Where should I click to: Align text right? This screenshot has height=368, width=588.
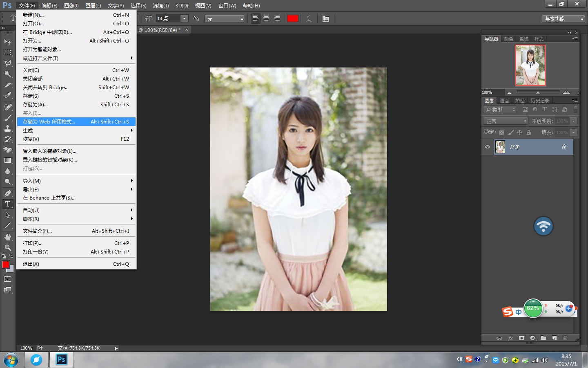tap(277, 19)
